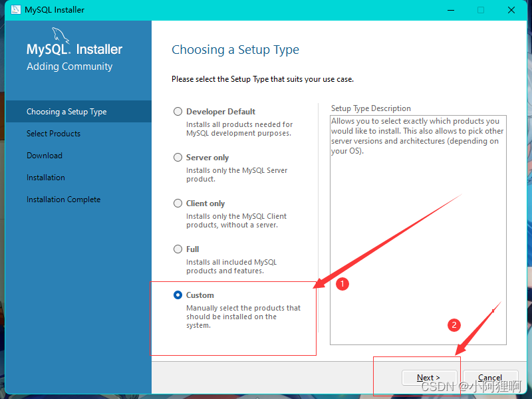Select the Custom setup radio button
Image resolution: width=532 pixels, height=399 pixels.
tap(178, 295)
